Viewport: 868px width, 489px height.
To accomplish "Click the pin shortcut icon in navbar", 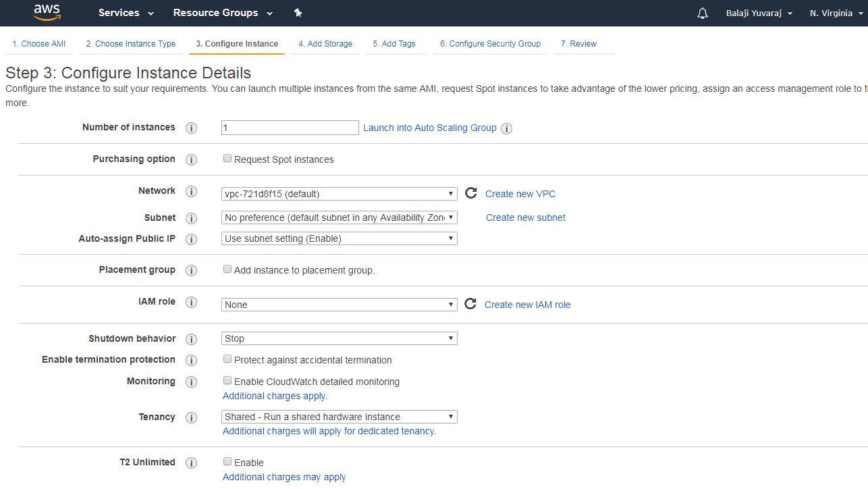I will point(298,13).
